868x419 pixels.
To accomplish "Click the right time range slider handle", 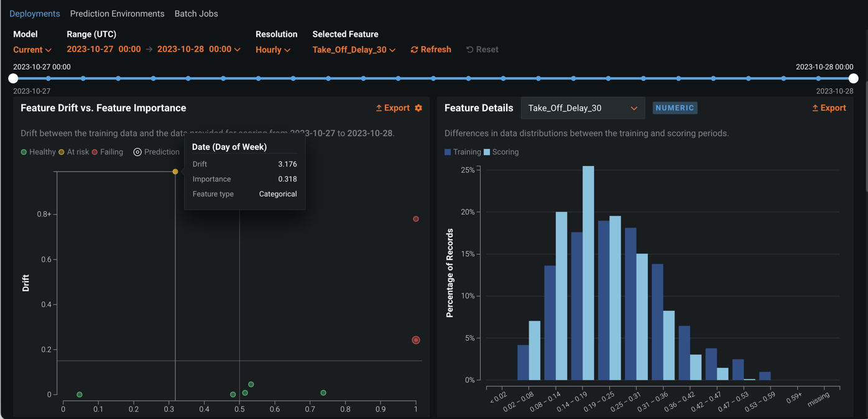I will [853, 78].
